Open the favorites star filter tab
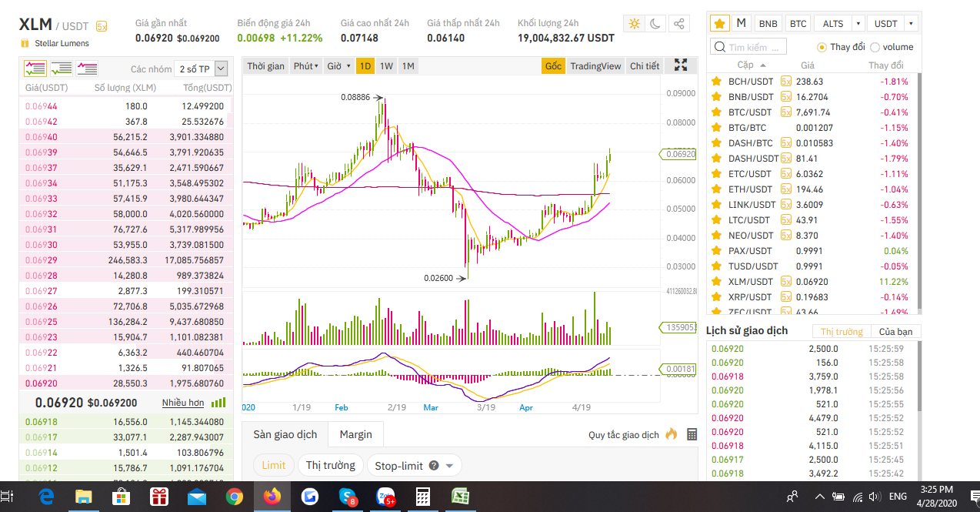Image resolution: width=980 pixels, height=512 pixels. tap(719, 23)
